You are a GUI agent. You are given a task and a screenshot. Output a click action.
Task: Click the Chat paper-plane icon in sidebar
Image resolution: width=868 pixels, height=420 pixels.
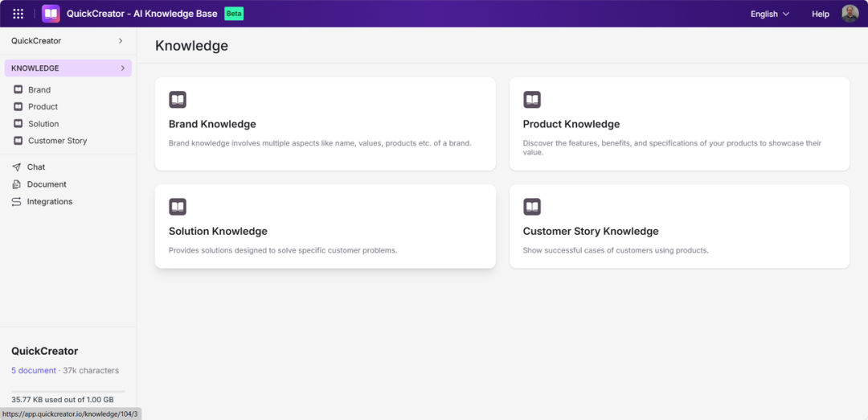17,167
